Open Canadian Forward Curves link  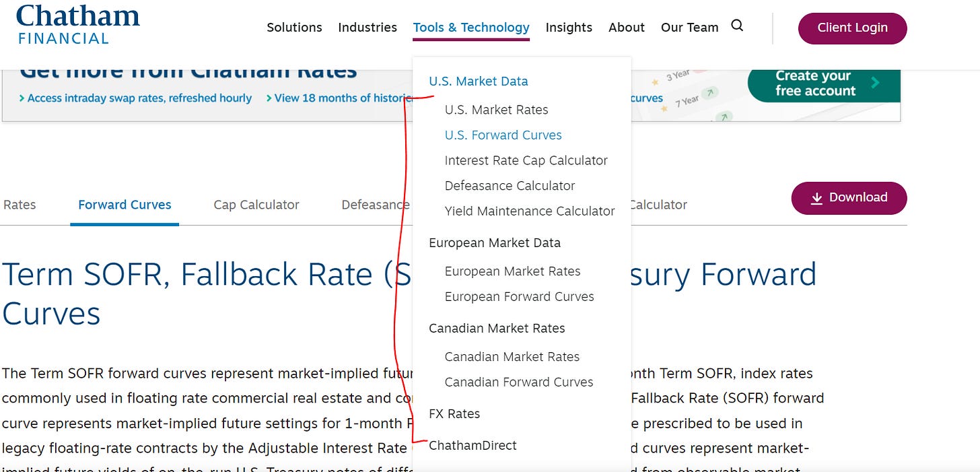click(x=518, y=382)
